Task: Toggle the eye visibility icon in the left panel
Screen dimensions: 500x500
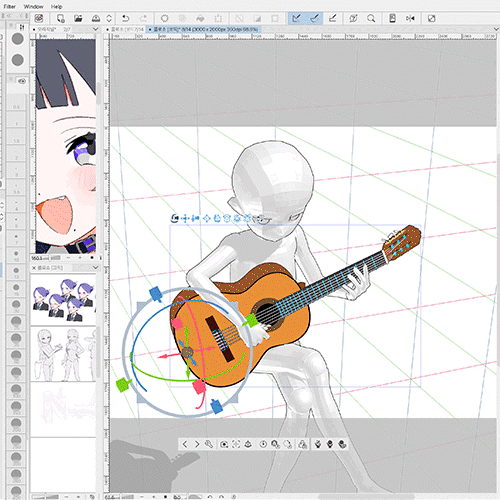Action: coord(22,81)
